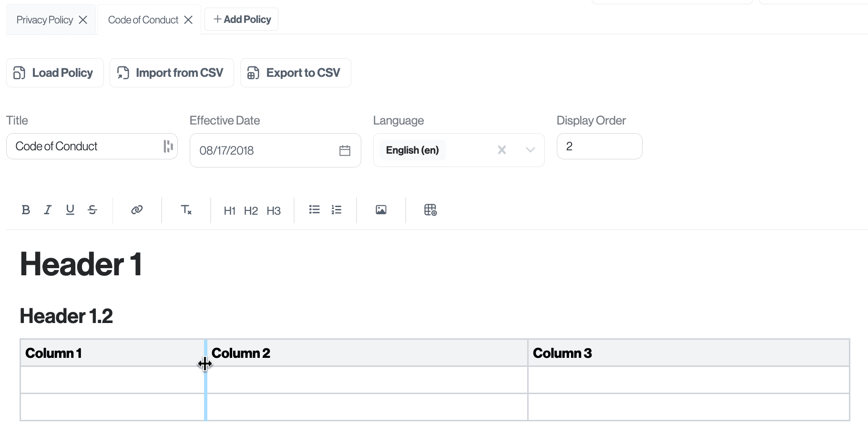The width and height of the screenshot is (868, 438).
Task: Create a numbered list
Action: [x=337, y=210]
